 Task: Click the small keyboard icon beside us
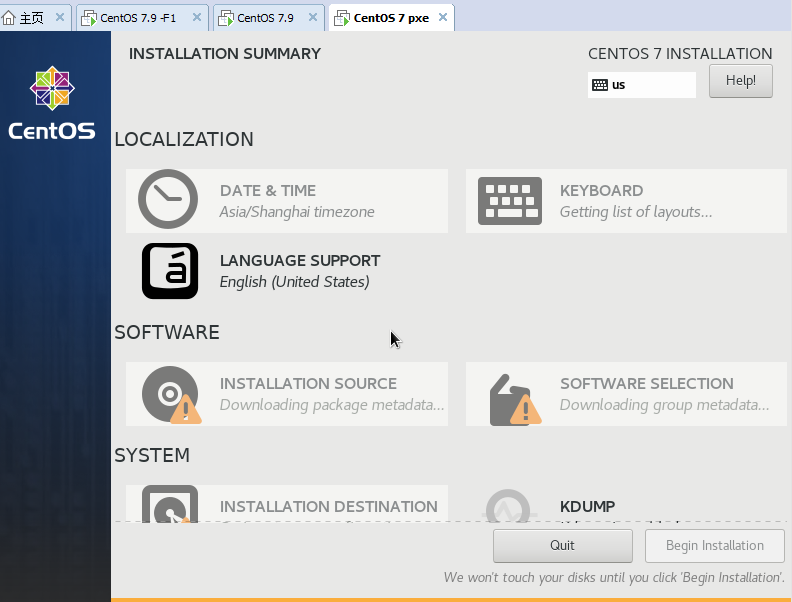(600, 85)
